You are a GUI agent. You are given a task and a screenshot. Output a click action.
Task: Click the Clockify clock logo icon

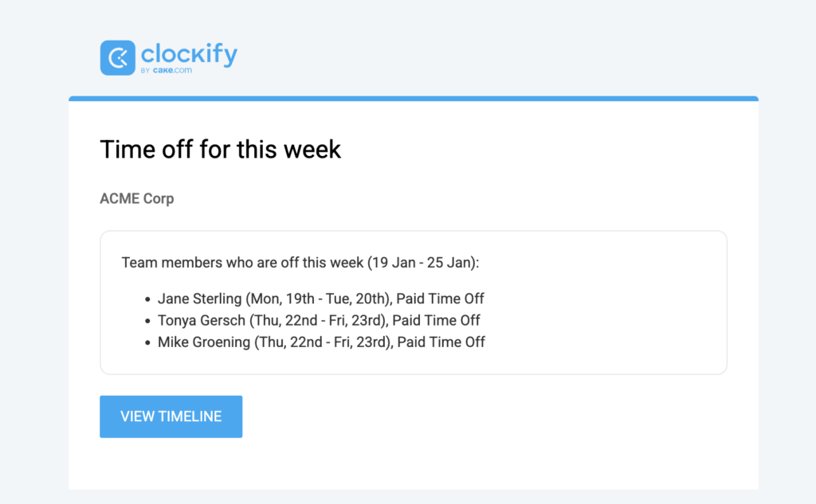point(117,58)
